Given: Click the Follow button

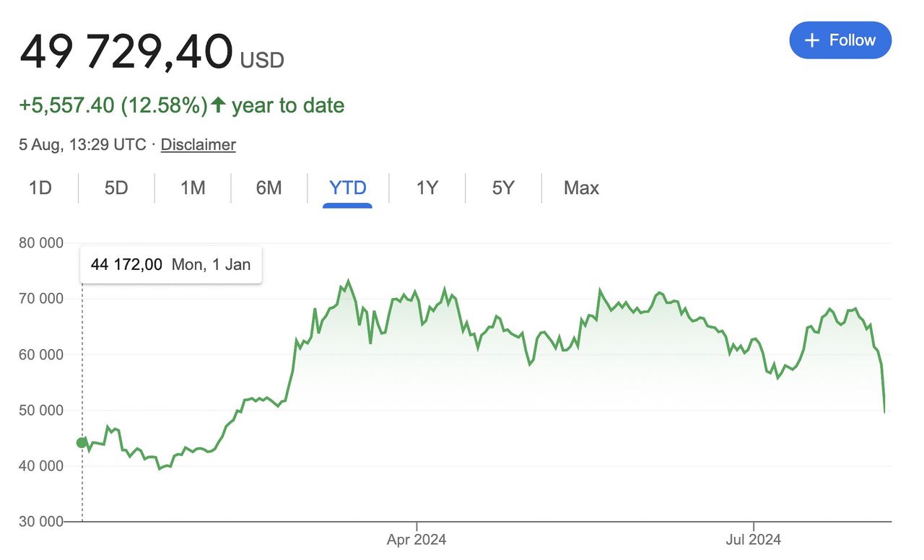Looking at the screenshot, I should pyautogui.click(x=840, y=40).
